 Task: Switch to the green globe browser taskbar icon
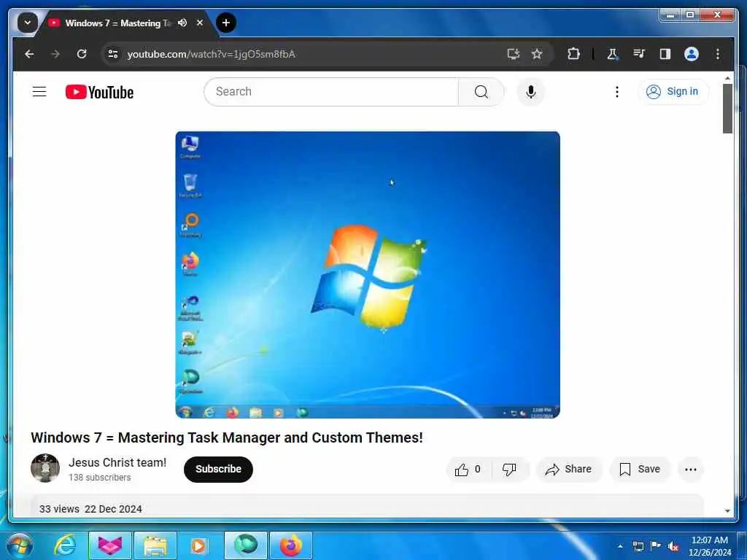click(x=246, y=545)
